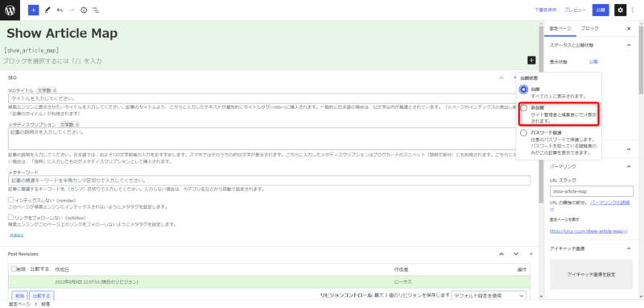
Task: Choose the パスワード保護 radio option
Action: (x=523, y=133)
